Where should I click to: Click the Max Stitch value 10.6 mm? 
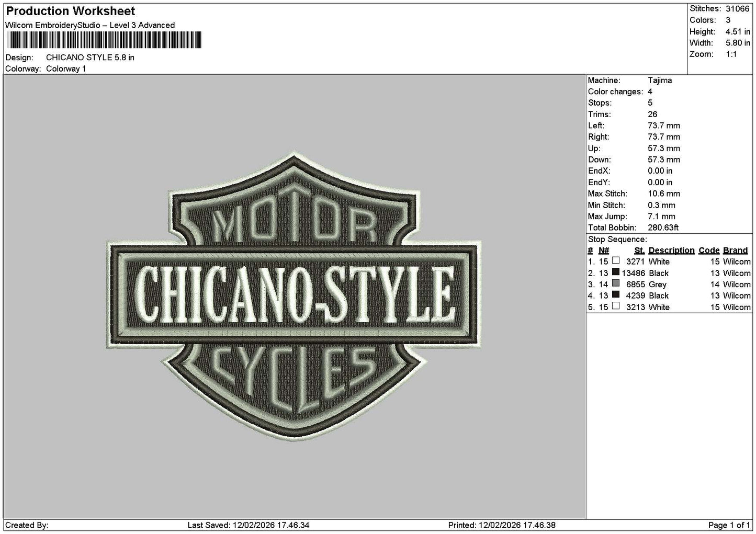[664, 194]
